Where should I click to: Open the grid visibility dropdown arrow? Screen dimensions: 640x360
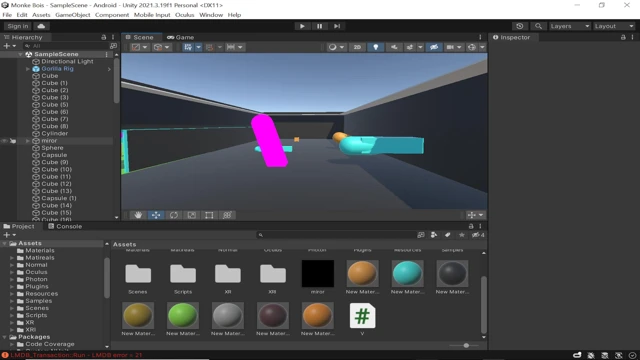[198, 47]
